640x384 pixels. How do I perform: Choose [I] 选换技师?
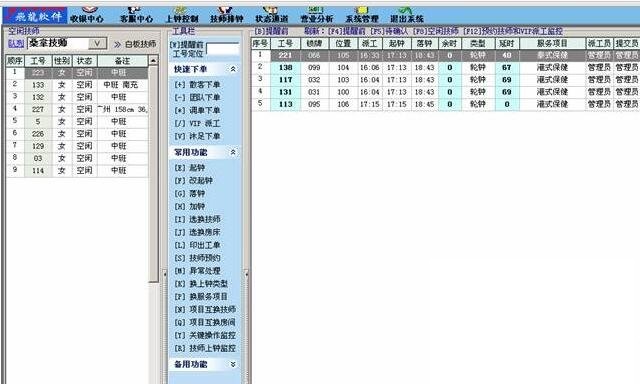[197, 219]
